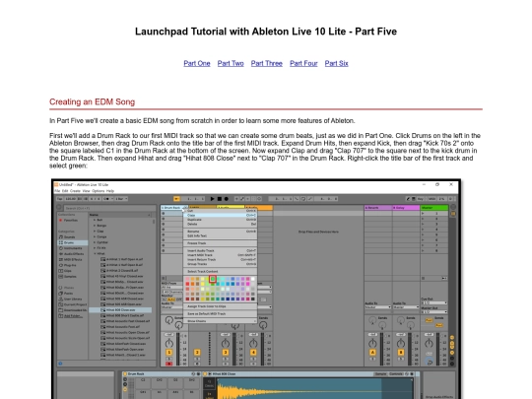Image resolution: width=532 pixels, height=399 pixels.
Task: Open the File menu in Ableton
Action: click(57, 191)
